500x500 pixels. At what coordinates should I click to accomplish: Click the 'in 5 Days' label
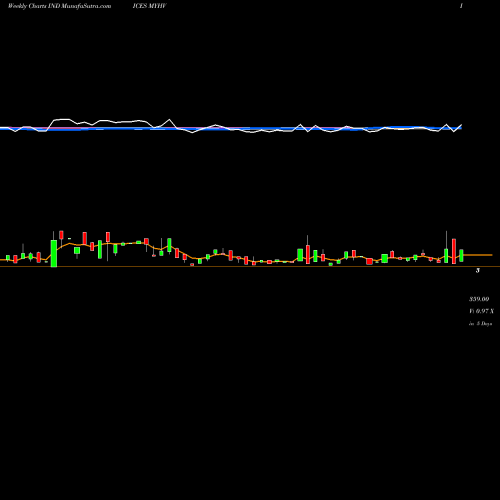(x=480, y=323)
